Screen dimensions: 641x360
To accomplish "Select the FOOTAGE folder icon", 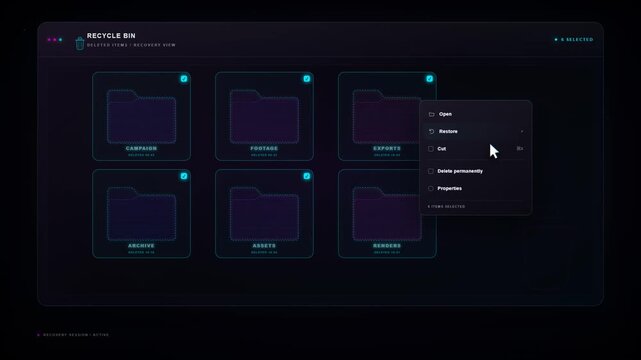I will tap(264, 116).
